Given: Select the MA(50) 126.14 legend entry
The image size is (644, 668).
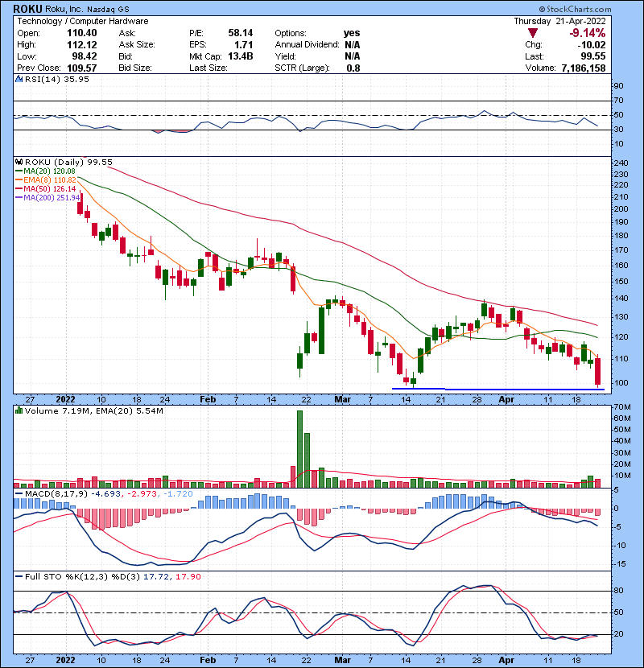Looking at the screenshot, I should (46, 188).
